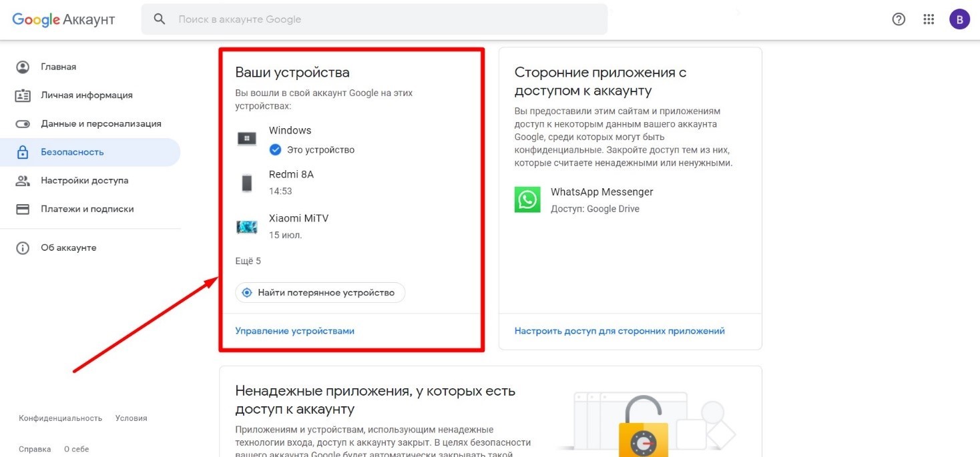This screenshot has width=980, height=457.
Task: Click the Это устройство checkmark badge
Action: point(275,149)
